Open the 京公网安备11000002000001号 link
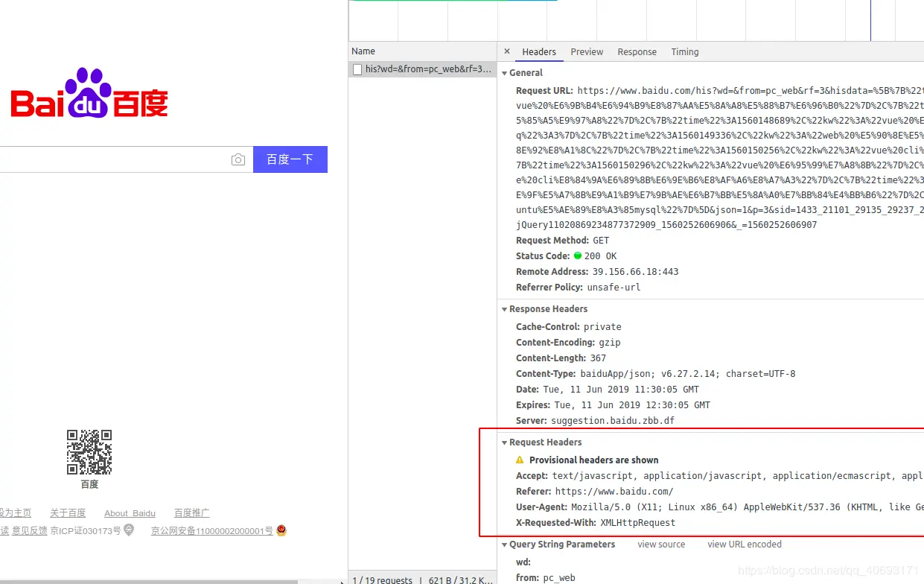 pos(212,531)
